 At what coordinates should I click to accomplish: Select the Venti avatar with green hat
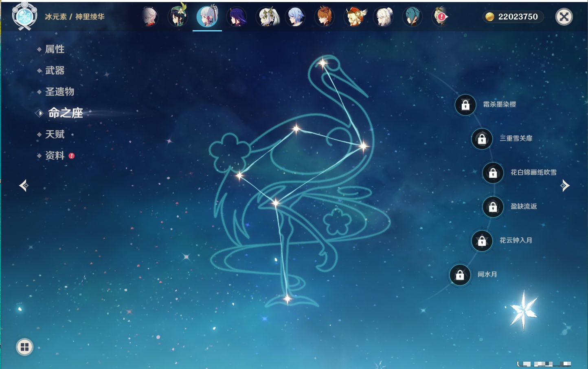click(x=178, y=16)
